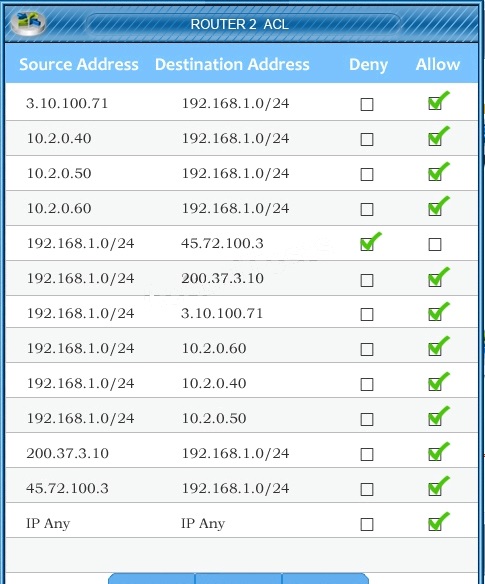
Task: Click the router icon in title bar
Action: coord(28,22)
